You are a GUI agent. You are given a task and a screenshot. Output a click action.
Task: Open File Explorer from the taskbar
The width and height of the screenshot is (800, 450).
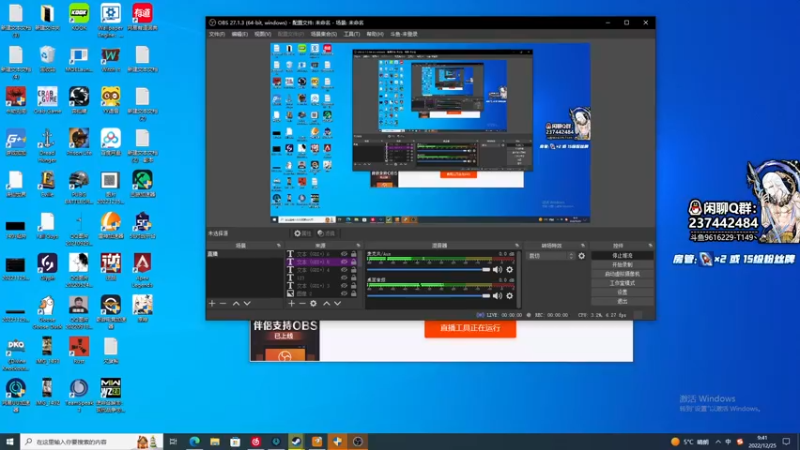coord(215,441)
